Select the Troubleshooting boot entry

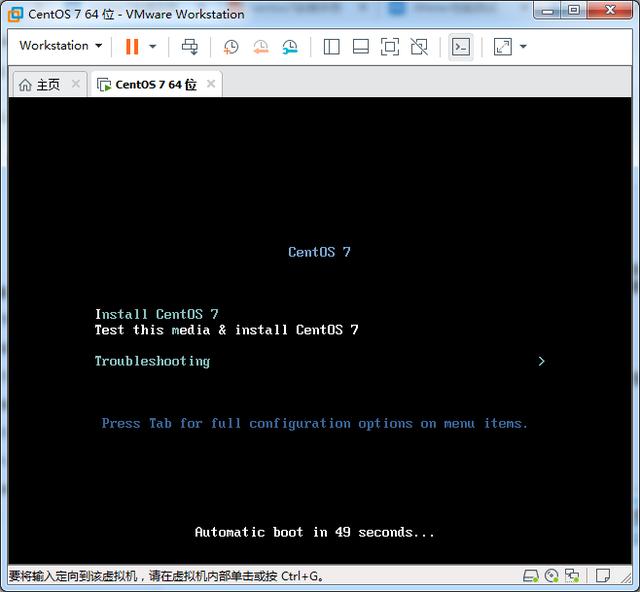pos(152,361)
